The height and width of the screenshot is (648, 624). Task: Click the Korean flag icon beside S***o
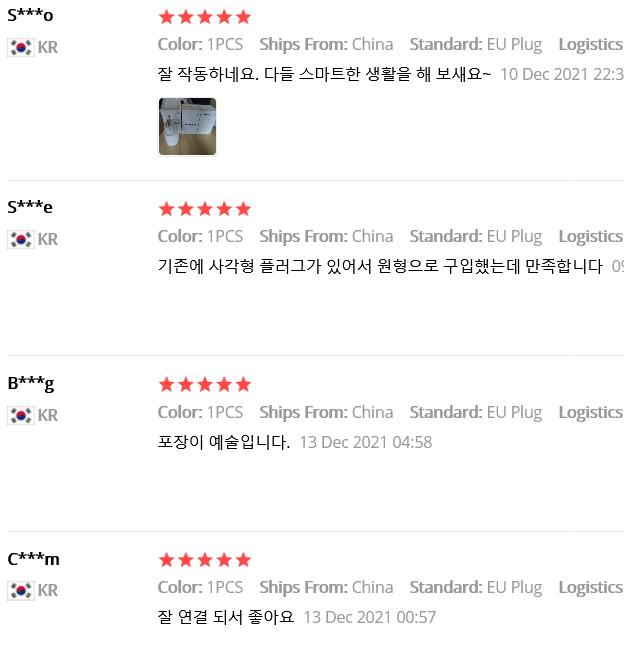(21, 48)
